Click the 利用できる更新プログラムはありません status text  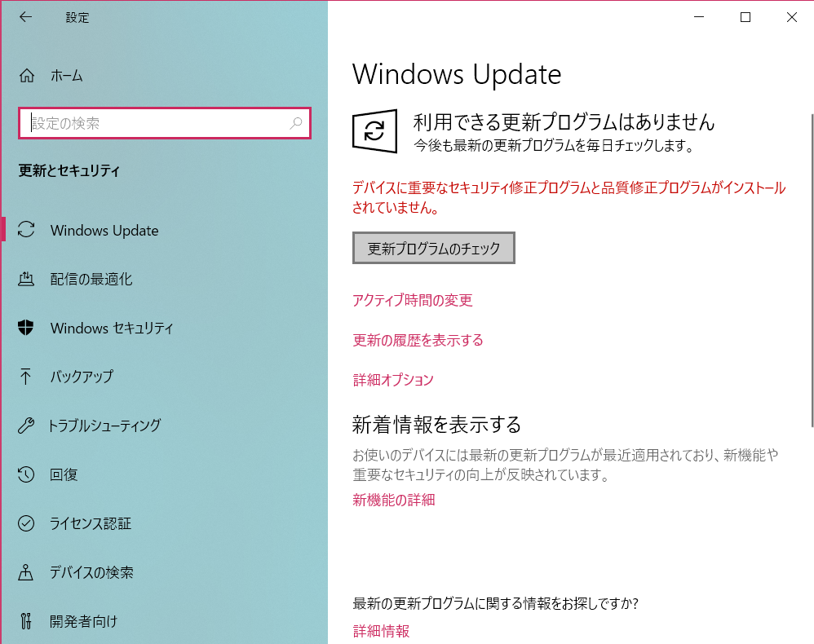click(564, 122)
